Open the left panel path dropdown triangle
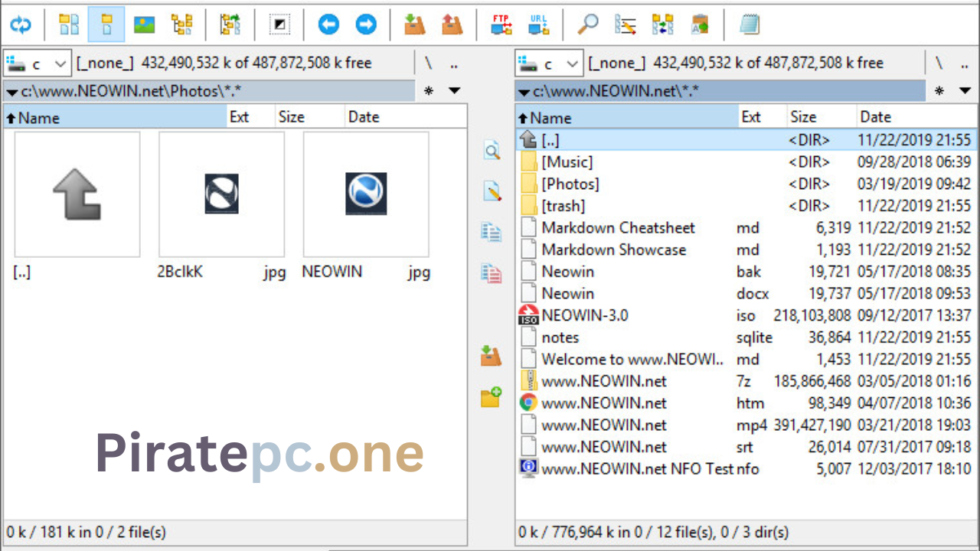This screenshot has width=980, height=551. tap(11, 93)
